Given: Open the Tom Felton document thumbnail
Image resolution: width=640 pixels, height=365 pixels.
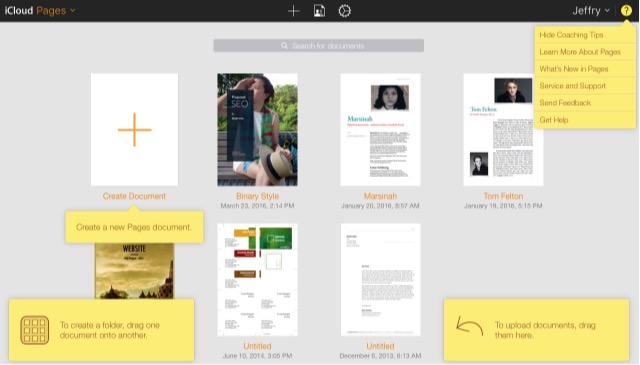Looking at the screenshot, I should click(503, 130).
